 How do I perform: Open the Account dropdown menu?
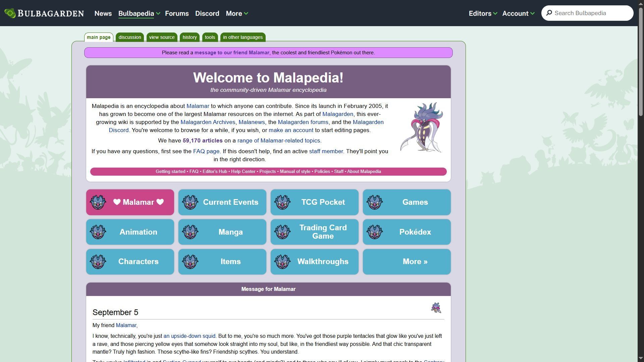coord(518,13)
